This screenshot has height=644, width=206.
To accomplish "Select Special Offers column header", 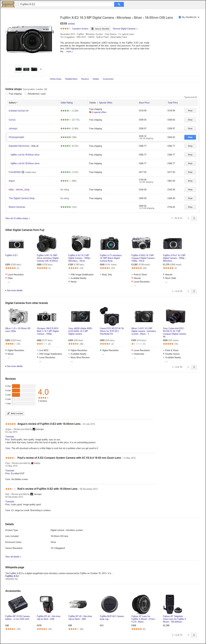I will tap(106, 103).
